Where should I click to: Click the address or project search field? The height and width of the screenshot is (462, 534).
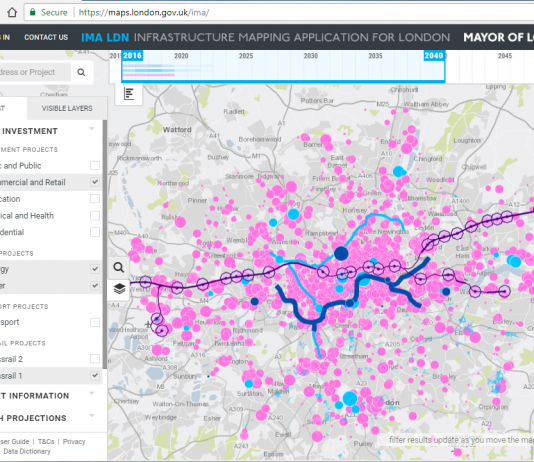coord(35,72)
